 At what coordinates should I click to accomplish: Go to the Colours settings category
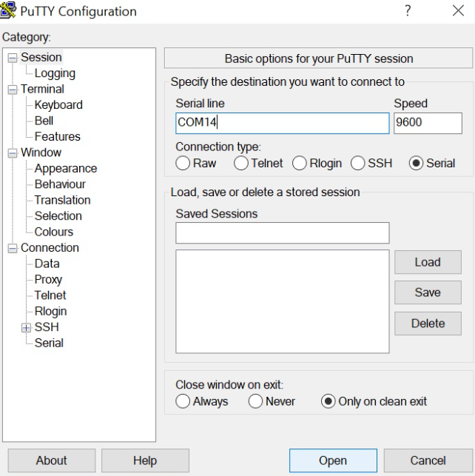pyautogui.click(x=53, y=232)
